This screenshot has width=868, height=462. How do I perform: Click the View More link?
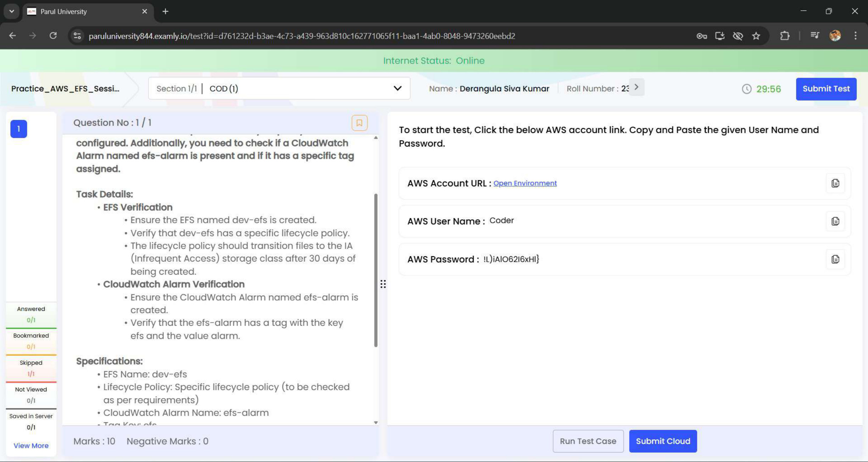pyautogui.click(x=31, y=446)
